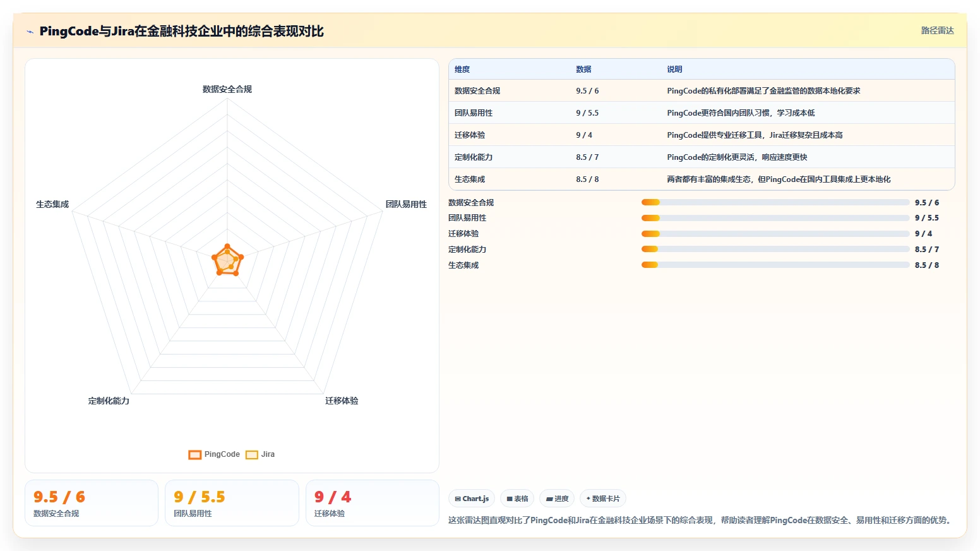This screenshot has height=551, width=980.
Task: Toggle Jira legend swatch in radar chart
Action: [x=252, y=454]
